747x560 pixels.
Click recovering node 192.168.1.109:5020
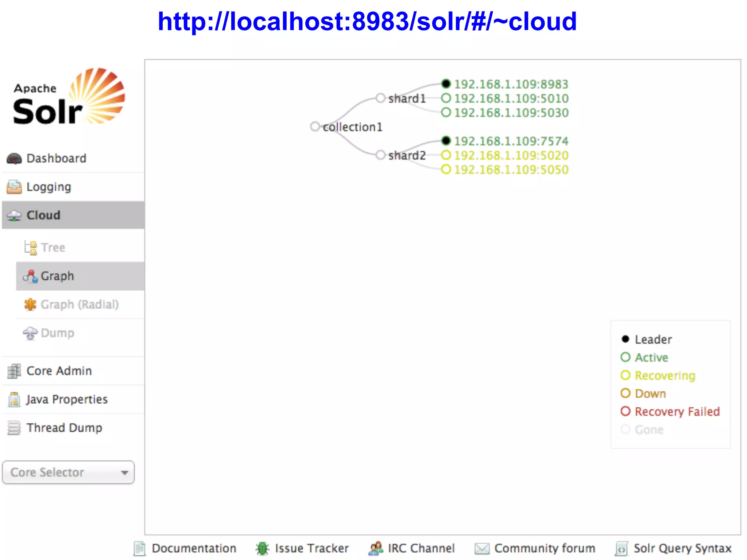tap(511, 155)
